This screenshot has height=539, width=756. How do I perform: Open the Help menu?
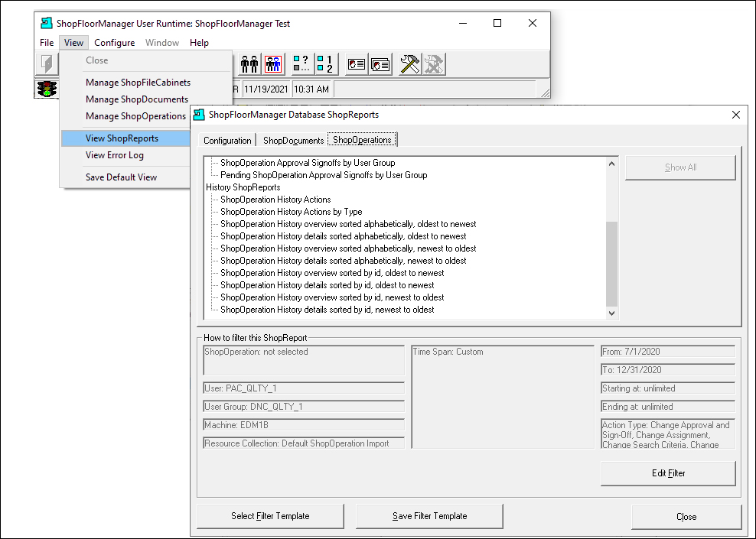[199, 43]
